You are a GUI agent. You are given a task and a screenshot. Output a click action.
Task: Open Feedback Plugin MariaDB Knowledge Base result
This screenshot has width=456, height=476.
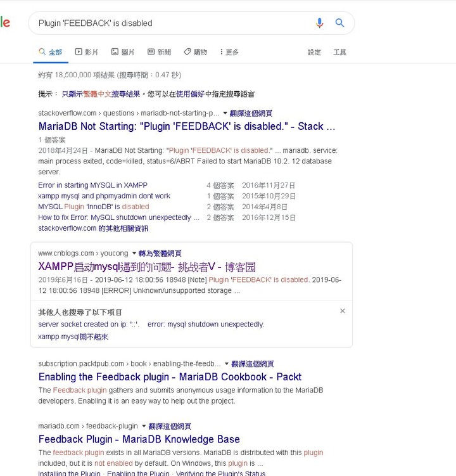(139, 439)
